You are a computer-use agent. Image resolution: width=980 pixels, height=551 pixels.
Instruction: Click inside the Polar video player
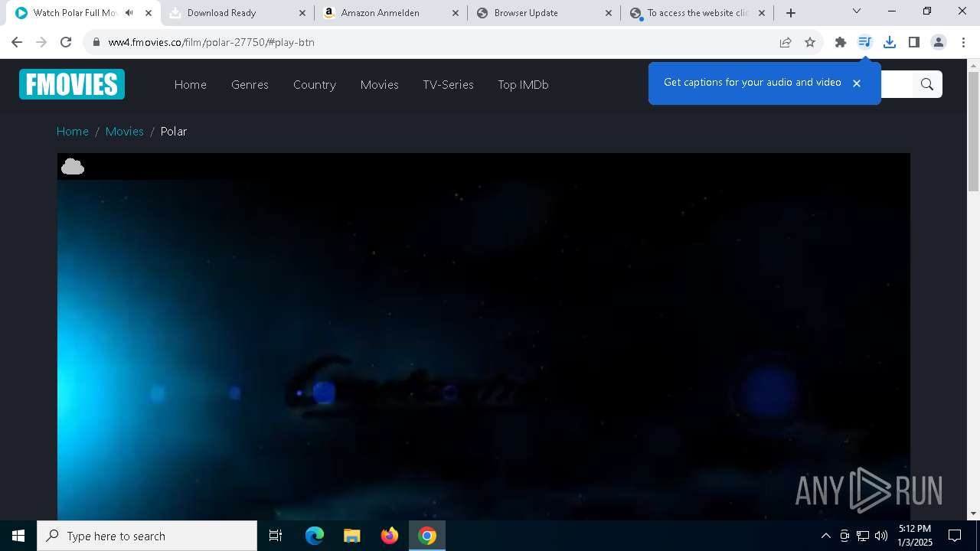click(x=484, y=337)
